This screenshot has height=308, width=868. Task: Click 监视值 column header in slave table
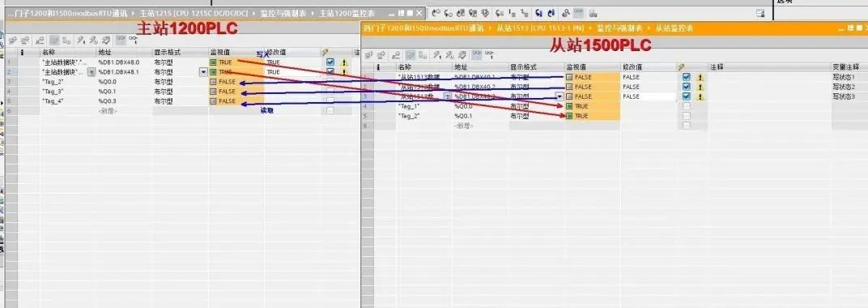pos(577,67)
